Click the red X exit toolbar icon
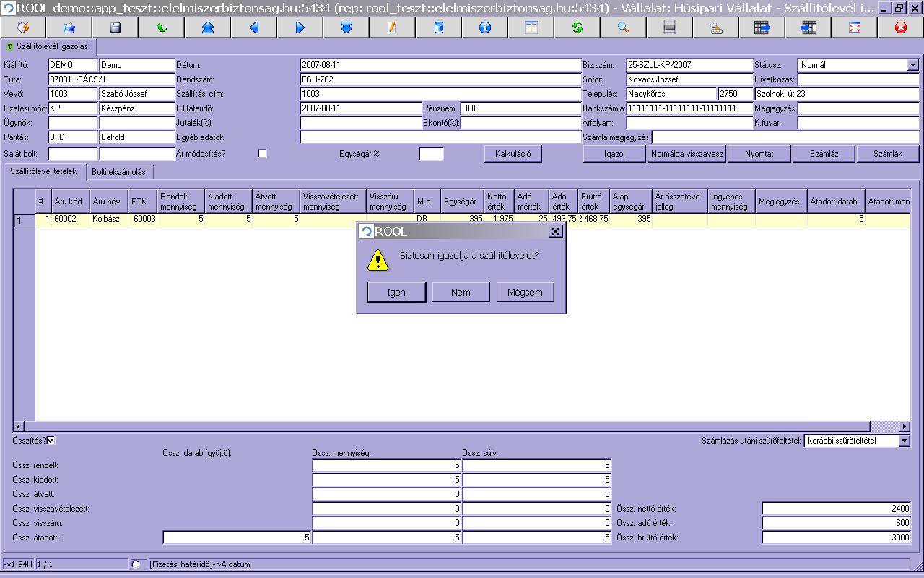Image resolution: width=924 pixels, height=578 pixels. point(900,27)
